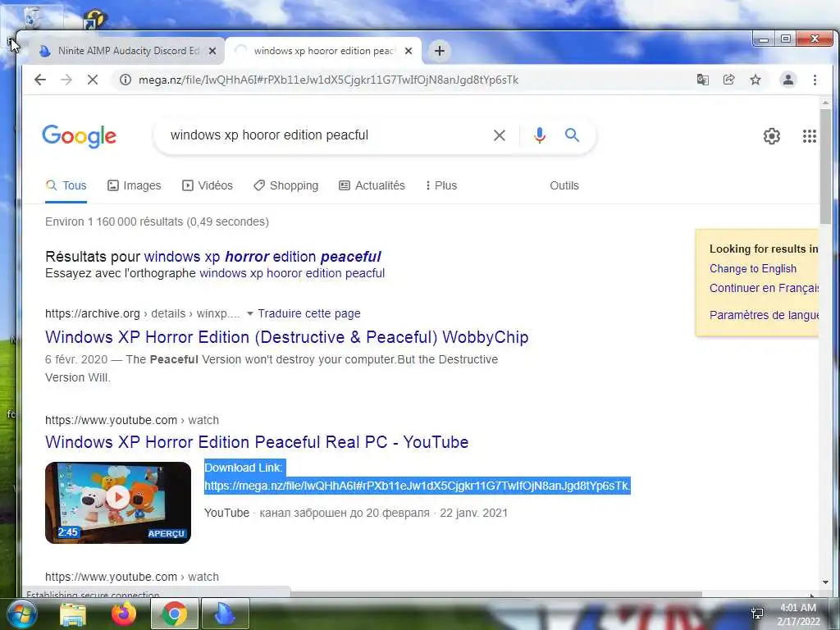Play the 2:45 YouTube video thumbnail
This screenshot has width=840, height=630.
click(118, 503)
